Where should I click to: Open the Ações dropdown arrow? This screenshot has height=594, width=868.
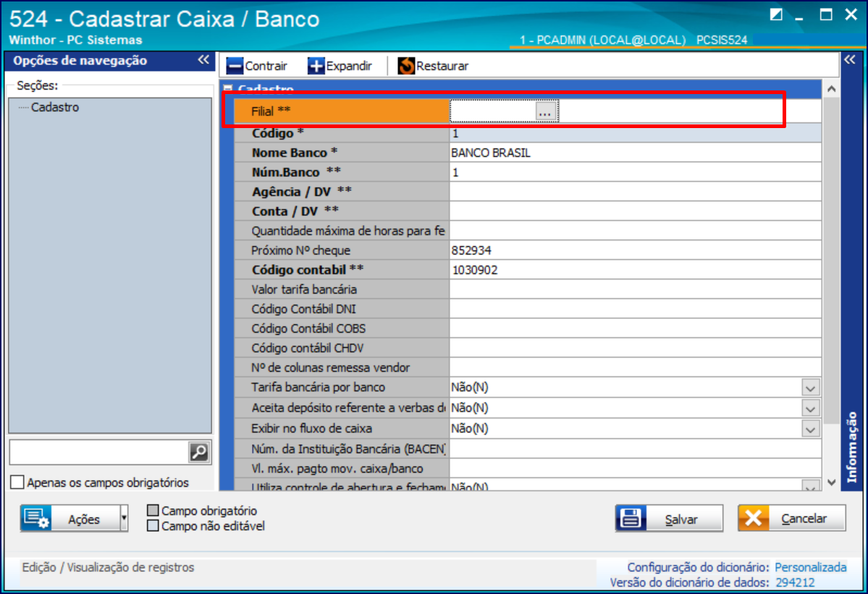click(x=124, y=518)
